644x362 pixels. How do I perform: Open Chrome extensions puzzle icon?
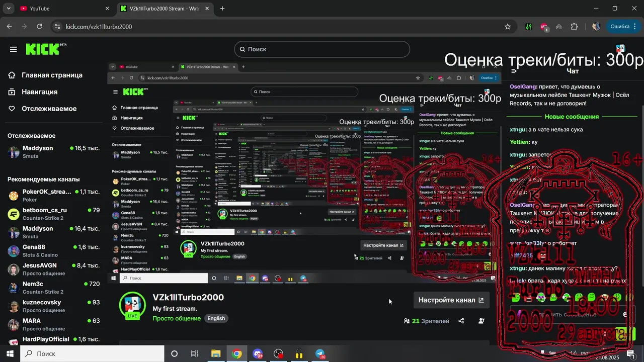point(574,27)
